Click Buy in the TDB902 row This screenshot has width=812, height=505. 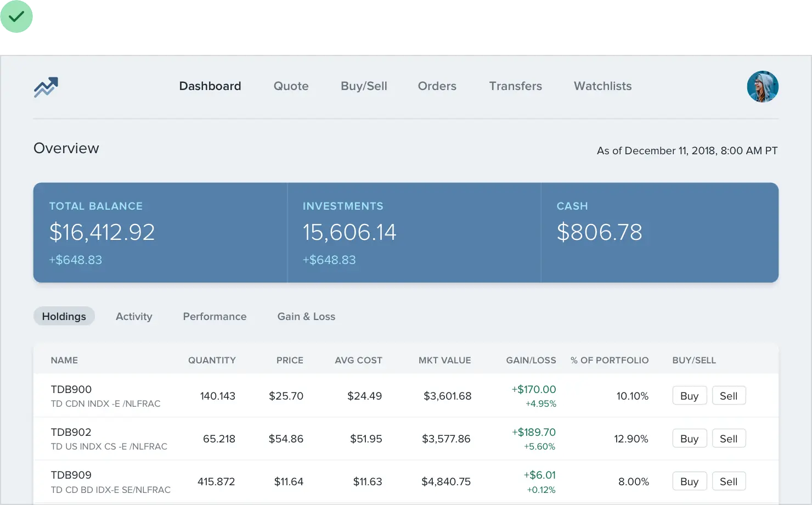pos(689,439)
